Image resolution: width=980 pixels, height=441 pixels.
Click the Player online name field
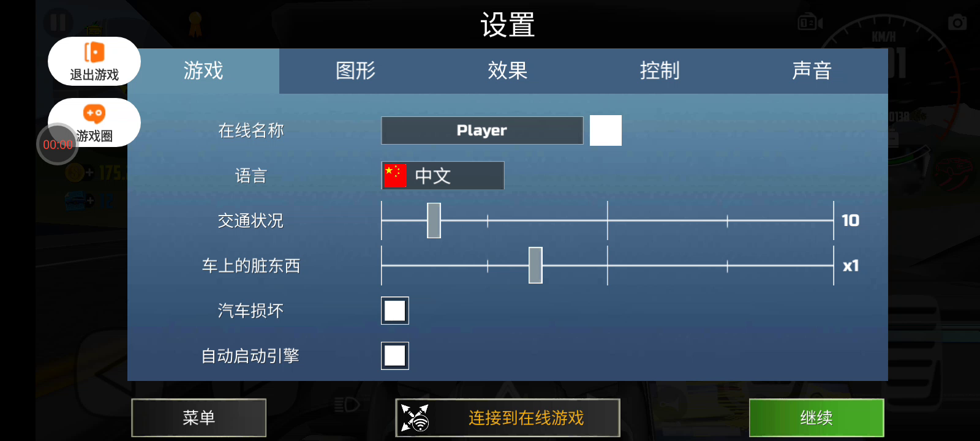click(x=482, y=130)
